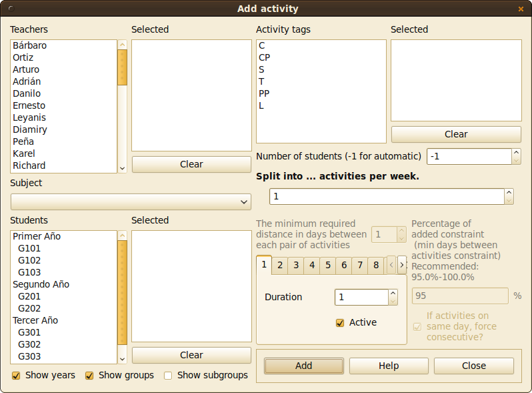Viewport: 532px width, 393px height.
Task: Switch to activity tab 3
Action: point(296,266)
